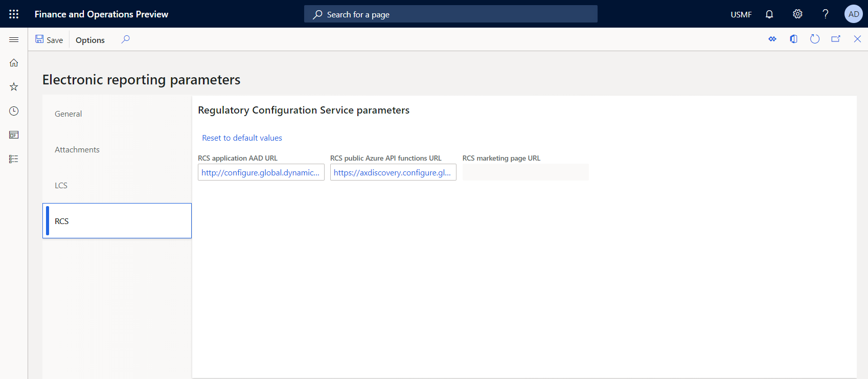Click the Open in Office icon
The height and width of the screenshot is (379, 868).
[793, 39]
